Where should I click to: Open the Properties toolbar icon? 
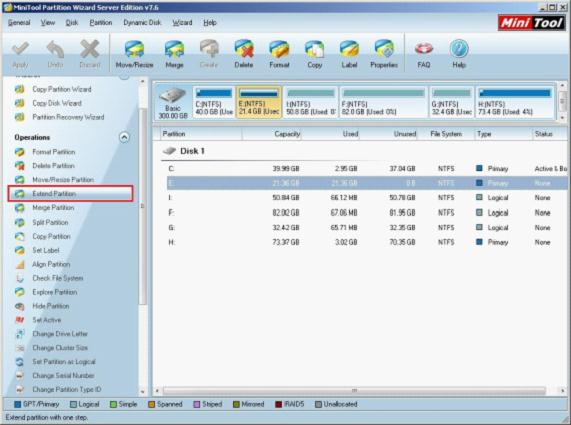pos(384,54)
